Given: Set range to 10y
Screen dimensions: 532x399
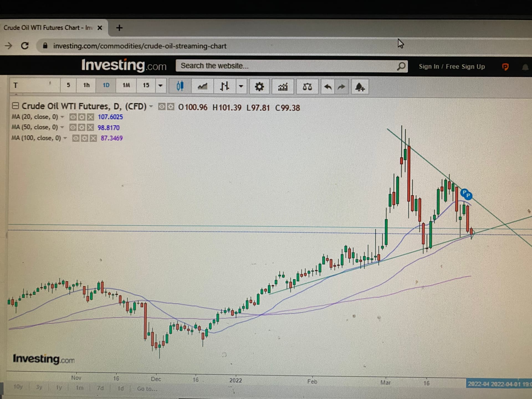Looking at the screenshot, I should (x=18, y=387).
